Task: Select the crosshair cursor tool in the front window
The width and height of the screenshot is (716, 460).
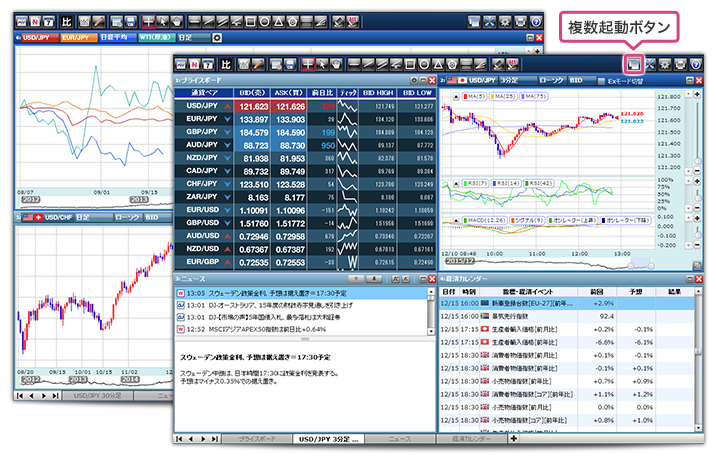Action: (x=308, y=64)
